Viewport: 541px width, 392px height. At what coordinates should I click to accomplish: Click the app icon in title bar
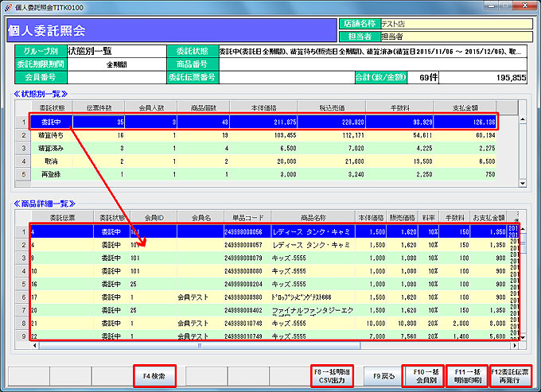(x=8, y=7)
